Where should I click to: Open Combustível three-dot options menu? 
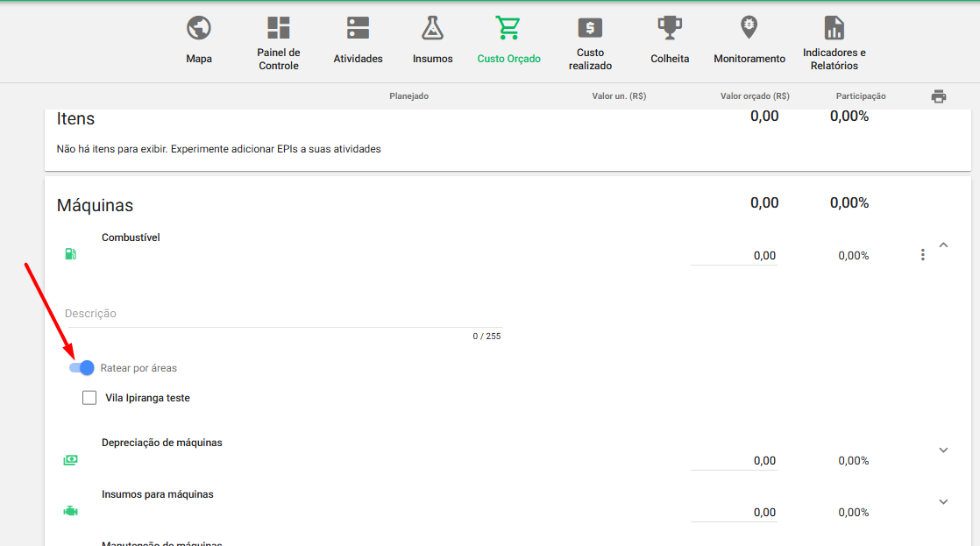(x=922, y=255)
